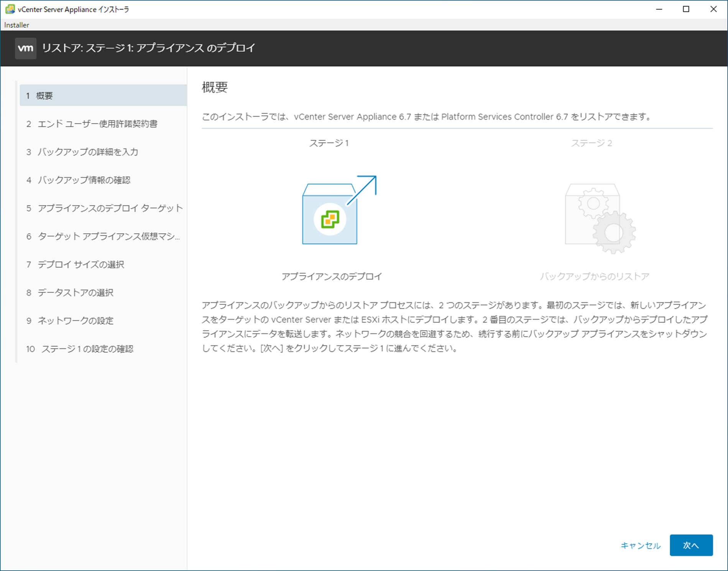The height and width of the screenshot is (571, 728).
Task: Click the バックアップからのリストア caption
Action: [595, 276]
